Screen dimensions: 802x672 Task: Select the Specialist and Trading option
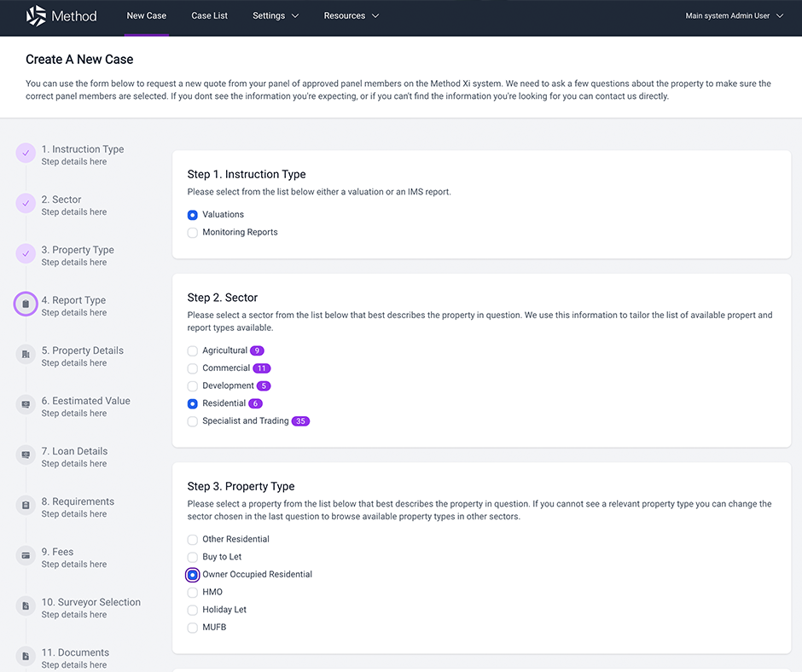192,421
